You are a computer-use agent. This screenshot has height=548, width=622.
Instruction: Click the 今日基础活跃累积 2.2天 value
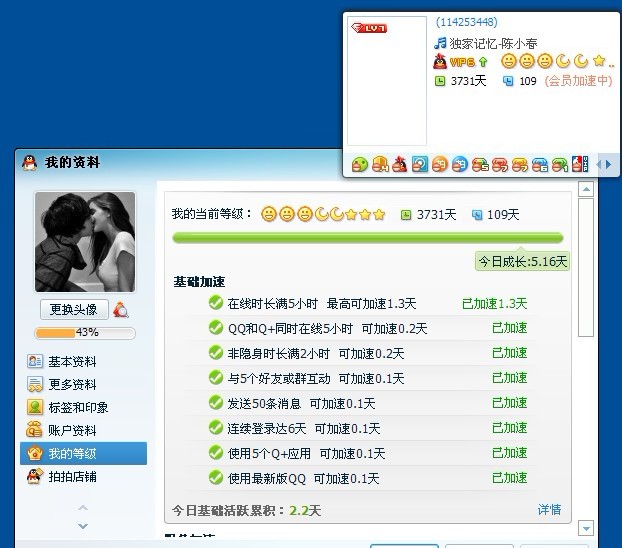[x=305, y=510]
